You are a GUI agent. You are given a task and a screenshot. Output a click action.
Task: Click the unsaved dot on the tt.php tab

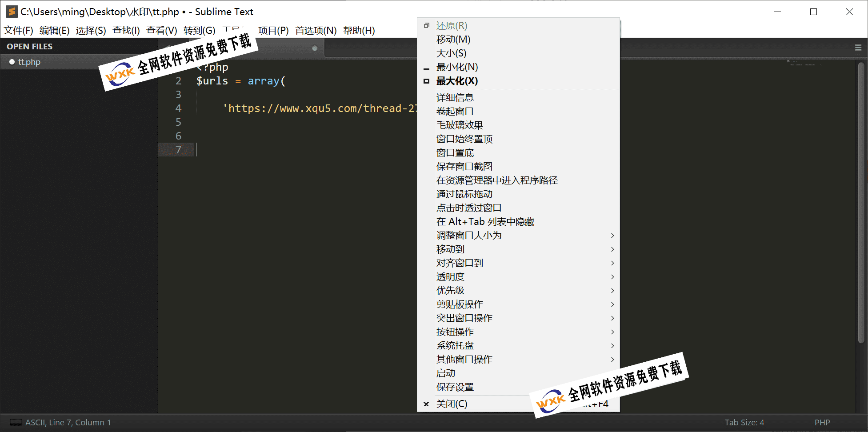tap(315, 48)
